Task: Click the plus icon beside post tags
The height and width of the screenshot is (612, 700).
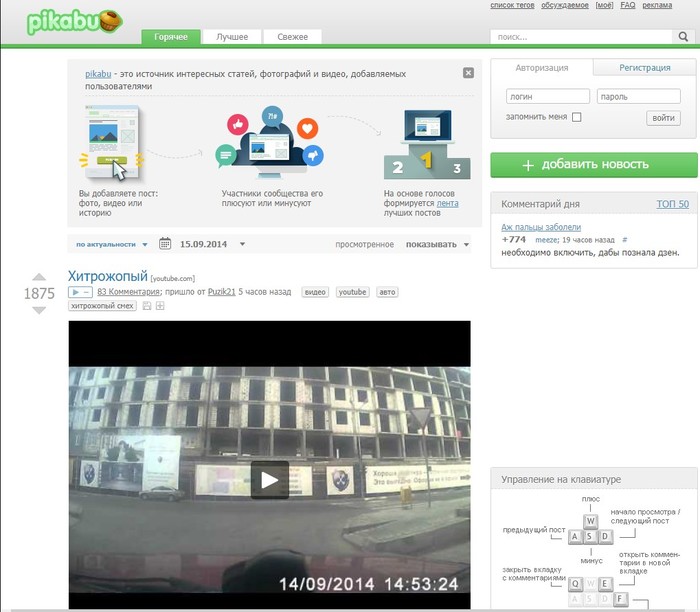Action: [160, 306]
